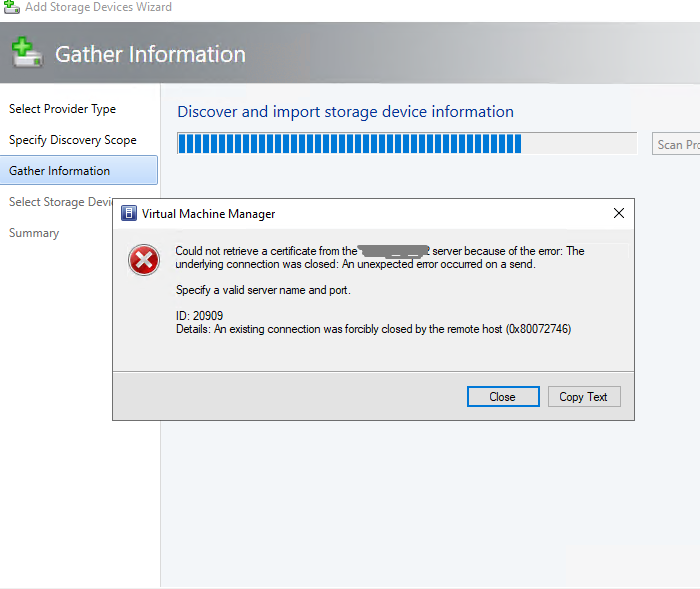Select the Gather Information step
Image resolution: width=700 pixels, height=589 pixels.
pyautogui.click(x=79, y=170)
